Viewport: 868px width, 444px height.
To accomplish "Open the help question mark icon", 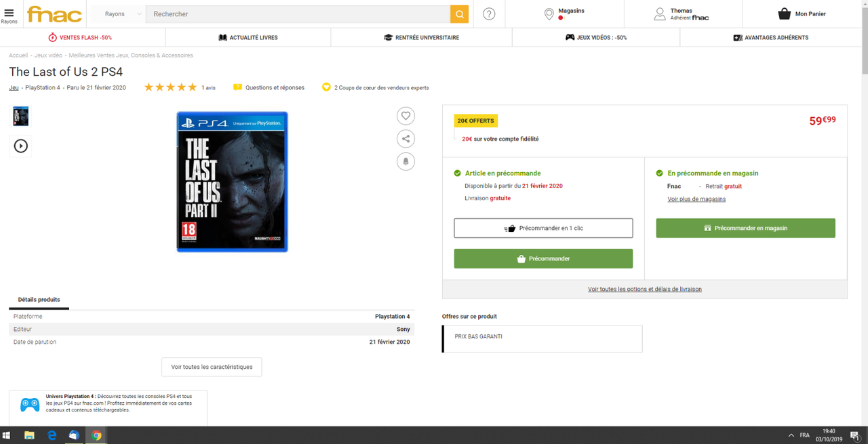I will point(489,14).
